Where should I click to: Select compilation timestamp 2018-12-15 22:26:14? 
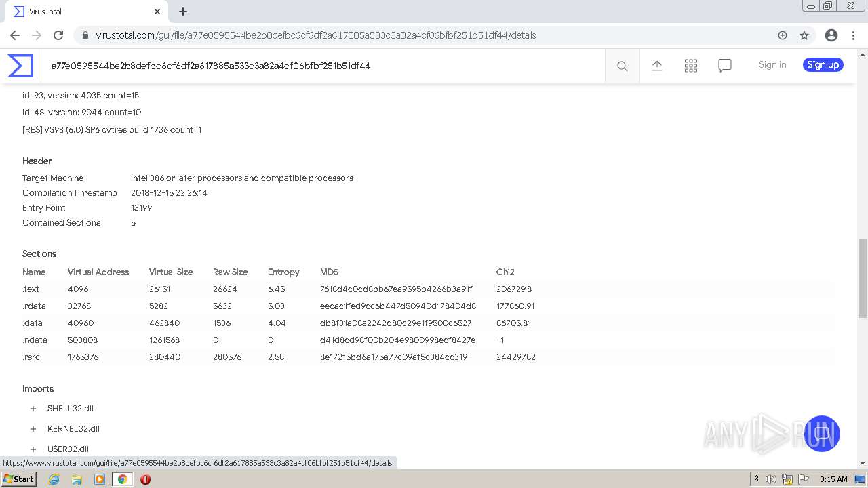point(169,193)
